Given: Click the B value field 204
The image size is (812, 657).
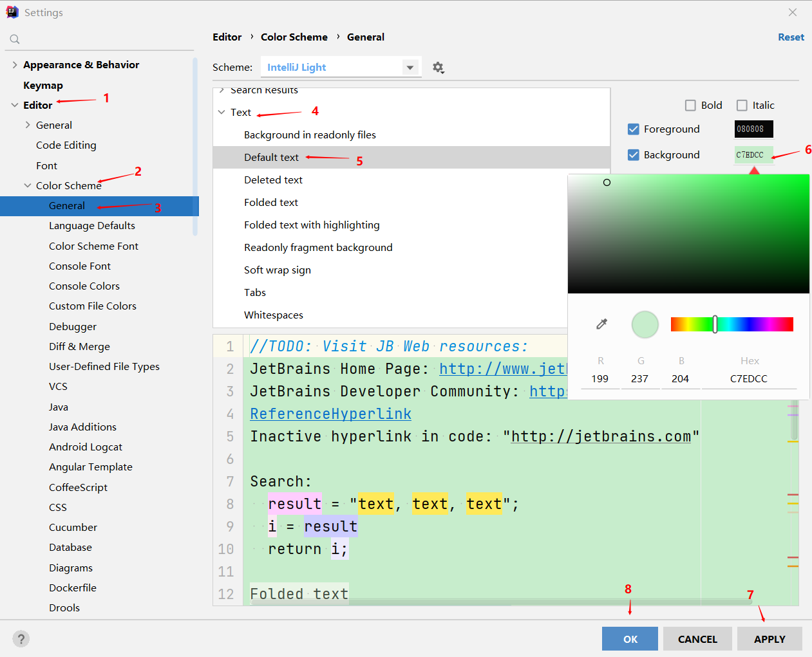Looking at the screenshot, I should (681, 379).
